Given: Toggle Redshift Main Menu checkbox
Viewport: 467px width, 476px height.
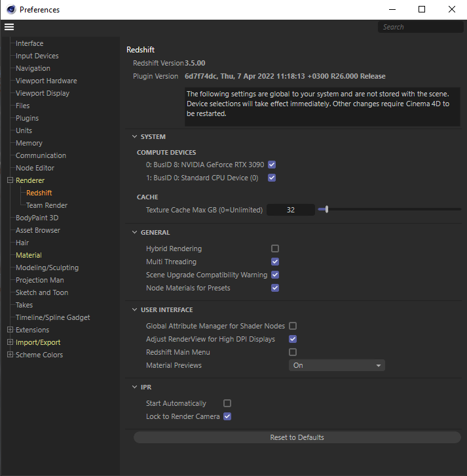Looking at the screenshot, I should [293, 352].
